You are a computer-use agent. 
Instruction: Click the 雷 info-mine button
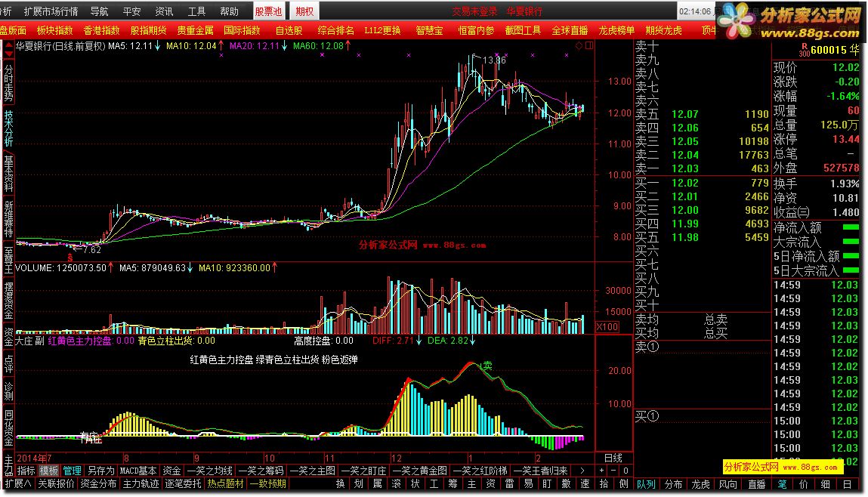pyautogui.click(x=510, y=483)
